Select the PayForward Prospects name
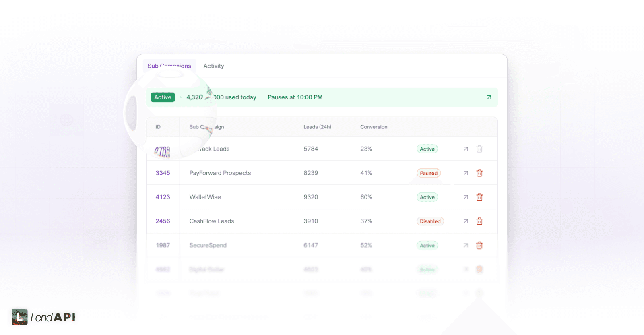This screenshot has height=335, width=644. [x=220, y=173]
